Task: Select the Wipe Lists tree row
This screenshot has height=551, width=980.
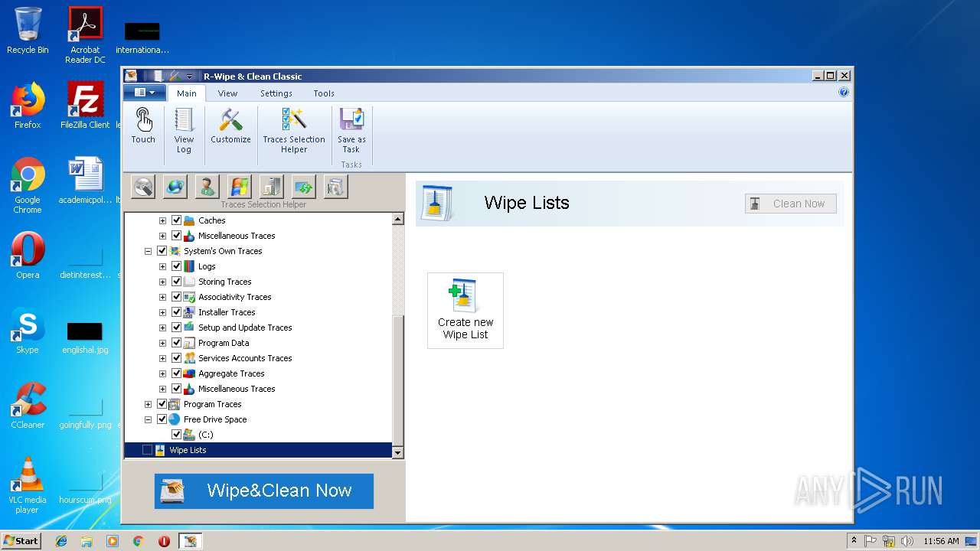Action: (x=259, y=450)
